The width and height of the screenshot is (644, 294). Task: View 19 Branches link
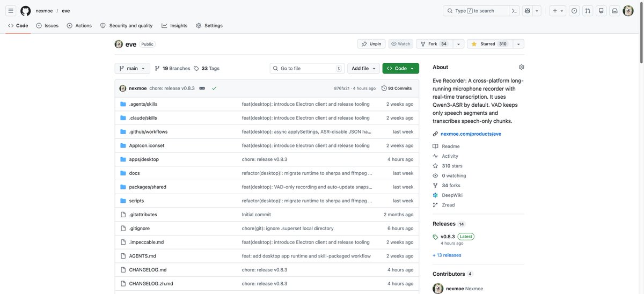coord(172,68)
